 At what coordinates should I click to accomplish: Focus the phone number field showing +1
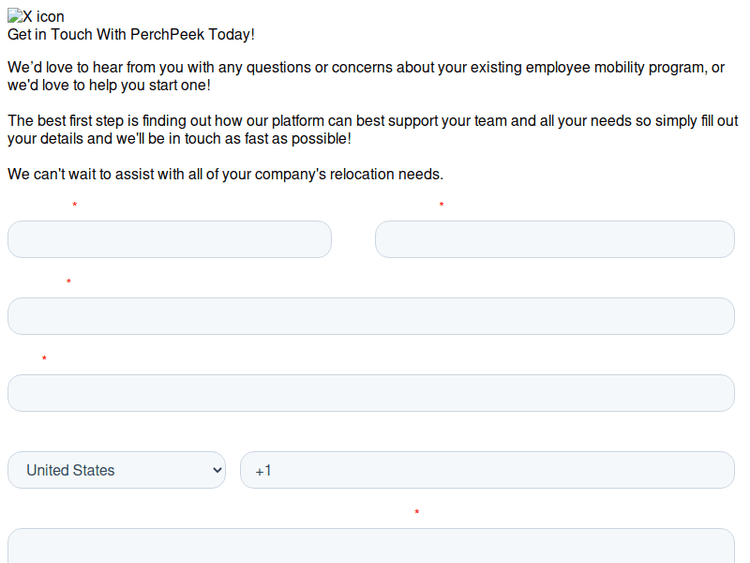point(487,470)
